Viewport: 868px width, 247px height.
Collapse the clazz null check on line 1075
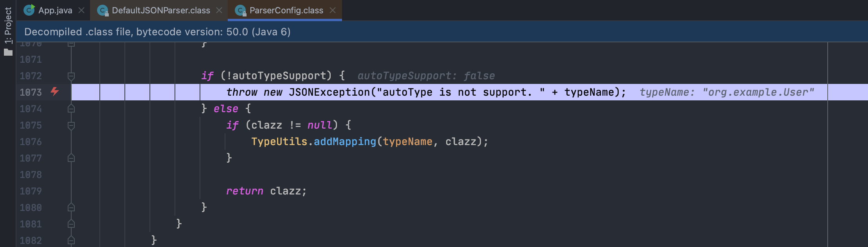tap(71, 125)
